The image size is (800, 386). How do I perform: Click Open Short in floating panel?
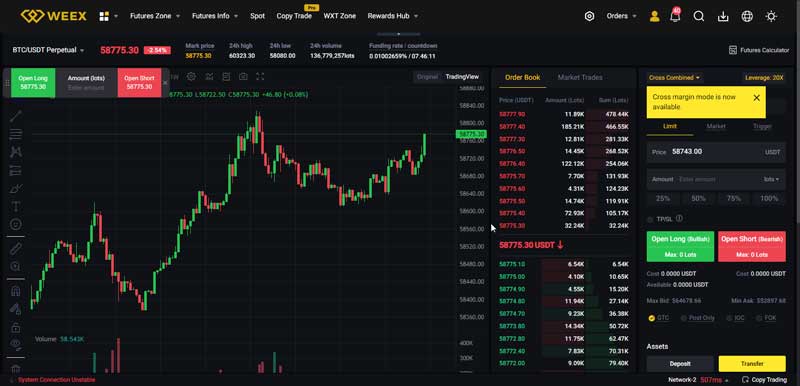coord(139,83)
